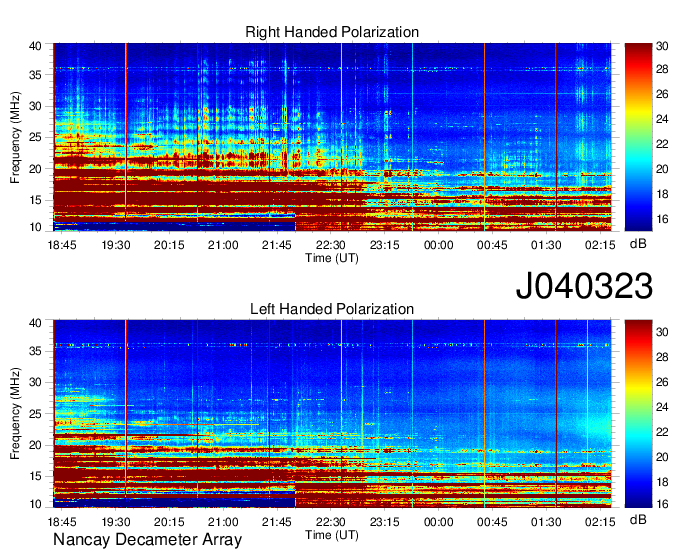Click "20:15" time tick on the left-handed plot
This screenshot has height=552, width=680.
pos(169,522)
